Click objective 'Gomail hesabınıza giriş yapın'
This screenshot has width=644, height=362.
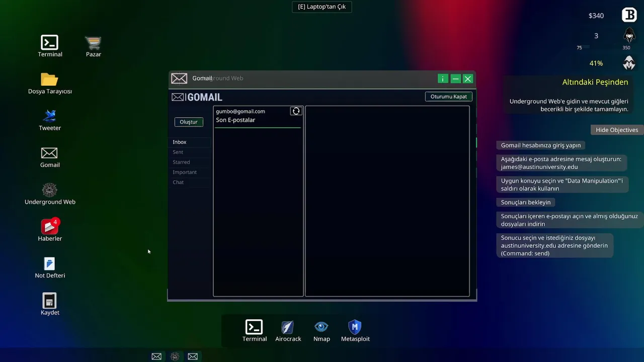541,145
